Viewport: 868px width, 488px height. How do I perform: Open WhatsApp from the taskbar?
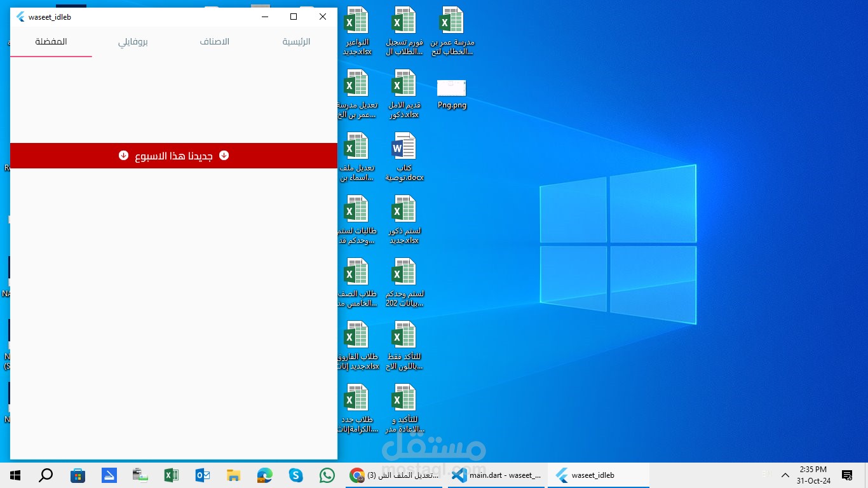pyautogui.click(x=327, y=475)
